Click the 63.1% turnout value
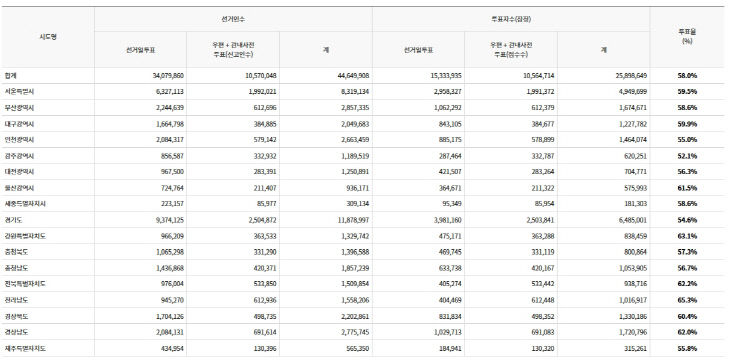 point(687,236)
